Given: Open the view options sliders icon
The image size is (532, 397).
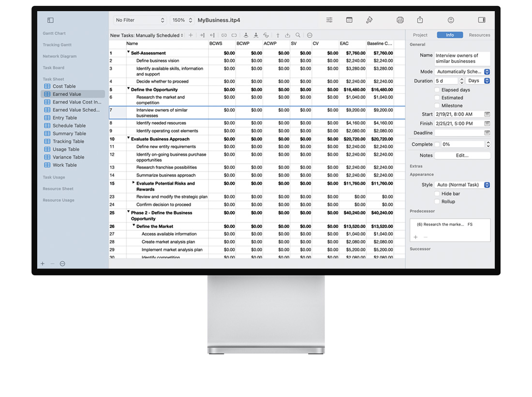Looking at the screenshot, I should 329,20.
